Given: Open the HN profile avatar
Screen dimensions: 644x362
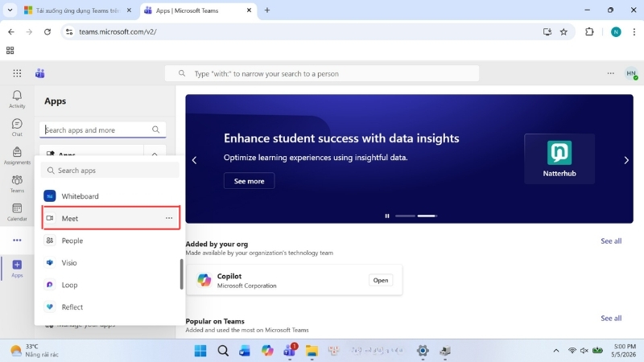Looking at the screenshot, I should tap(631, 73).
